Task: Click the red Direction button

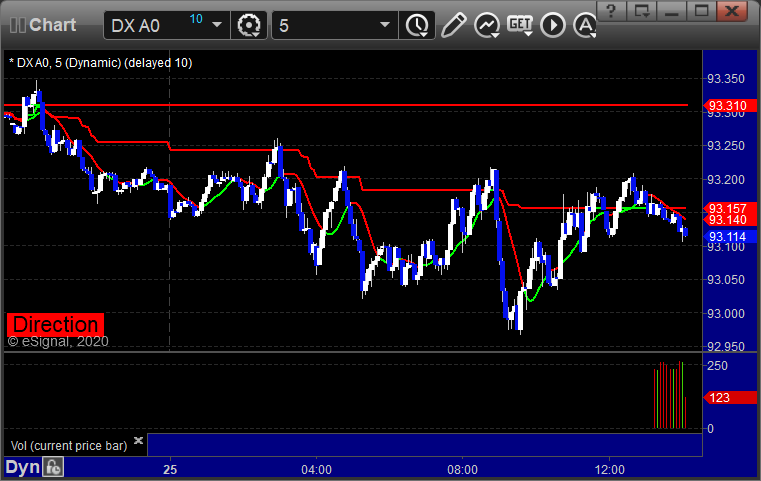Action: (55, 324)
